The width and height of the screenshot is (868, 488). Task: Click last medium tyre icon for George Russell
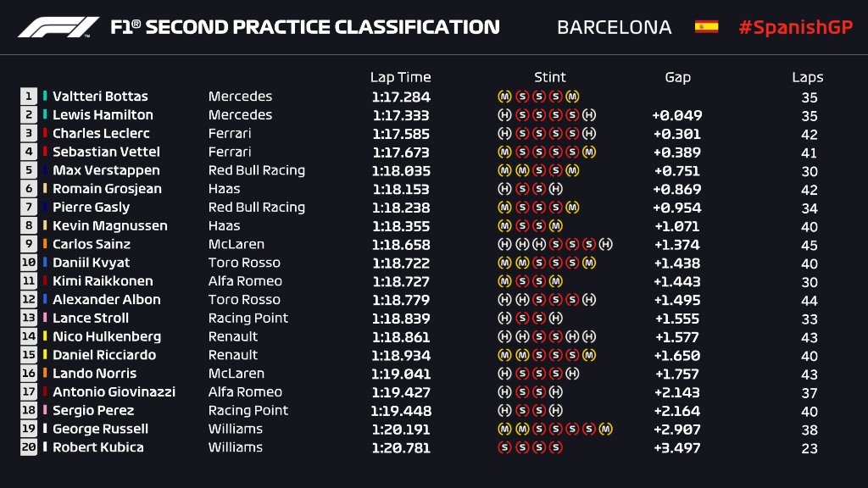tap(605, 429)
